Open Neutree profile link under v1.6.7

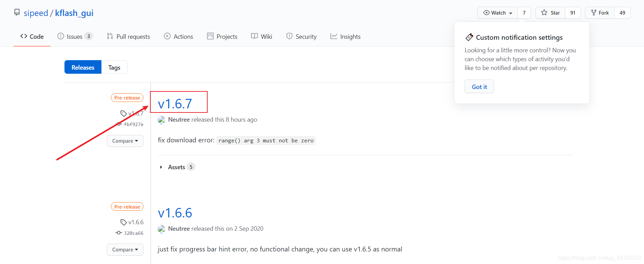coord(179,120)
